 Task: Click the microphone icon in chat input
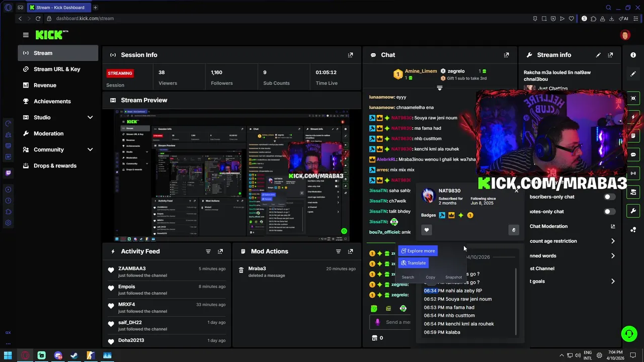tap(377, 322)
